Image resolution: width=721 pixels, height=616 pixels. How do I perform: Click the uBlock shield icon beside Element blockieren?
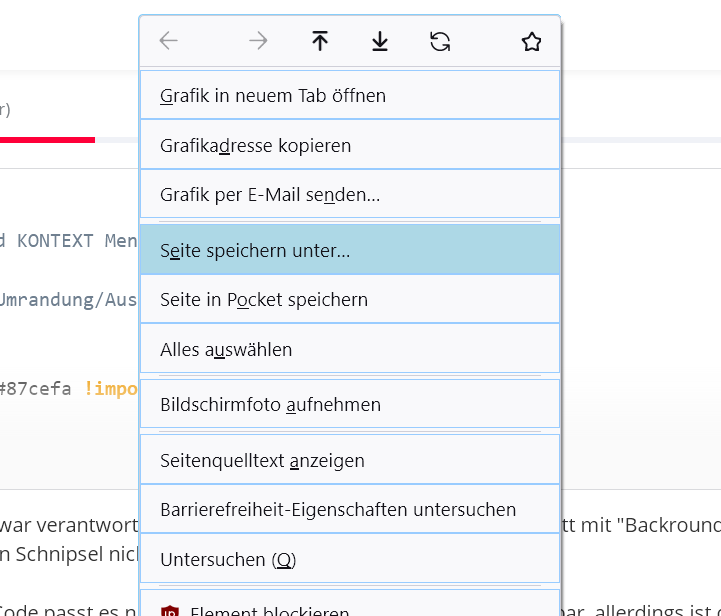pos(168,610)
